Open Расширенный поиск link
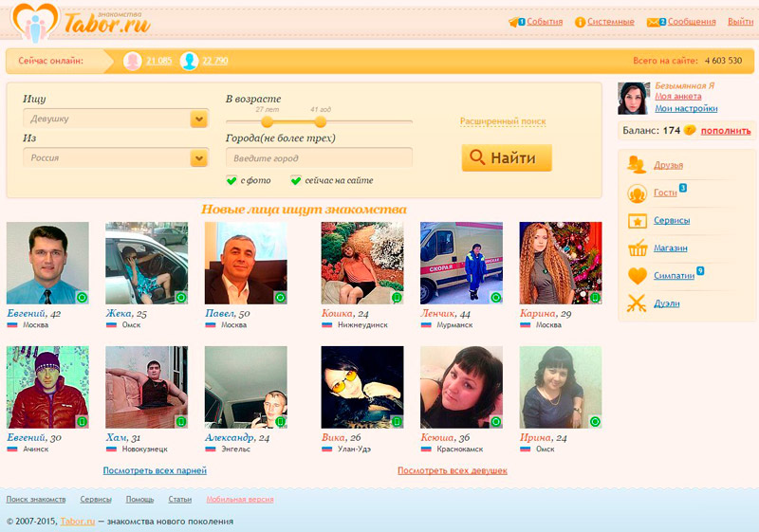This screenshot has width=759, height=532. [x=503, y=121]
